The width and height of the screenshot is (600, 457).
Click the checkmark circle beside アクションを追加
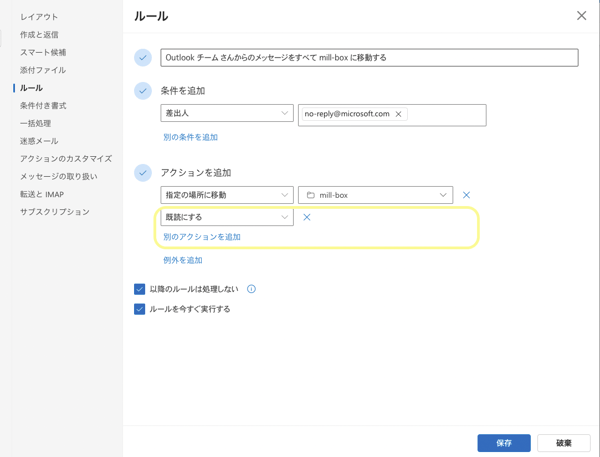pos(143,173)
